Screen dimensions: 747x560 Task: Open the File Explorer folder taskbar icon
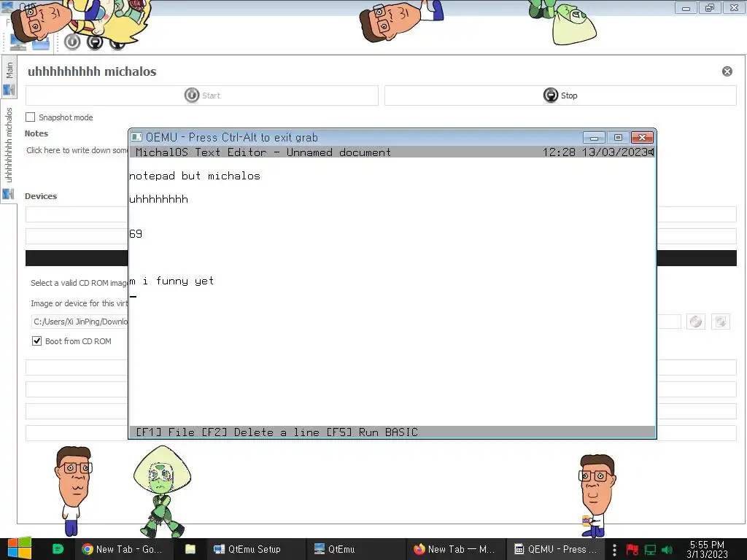[x=190, y=549]
